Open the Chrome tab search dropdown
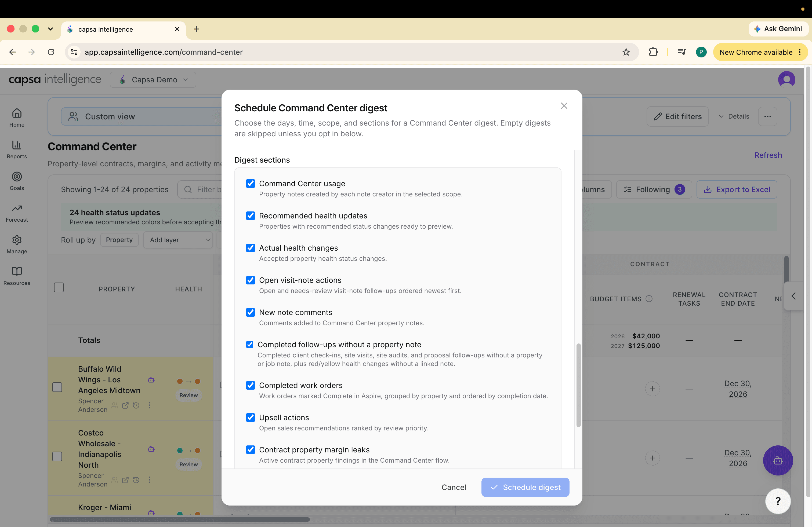The image size is (812, 527). [x=50, y=29]
